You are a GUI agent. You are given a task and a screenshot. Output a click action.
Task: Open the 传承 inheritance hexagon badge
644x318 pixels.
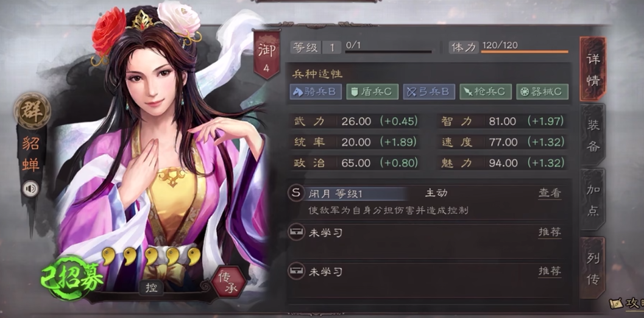click(228, 282)
